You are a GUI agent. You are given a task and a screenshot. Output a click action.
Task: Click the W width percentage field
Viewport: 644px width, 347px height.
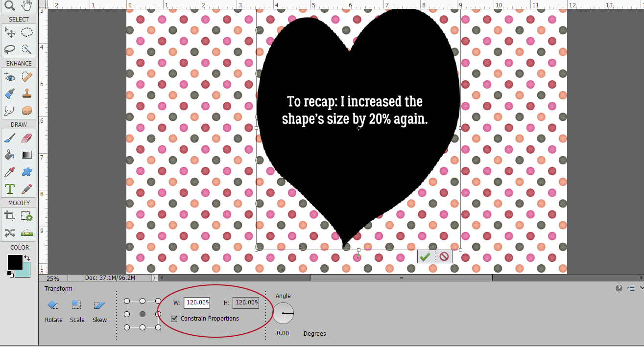[197, 302]
